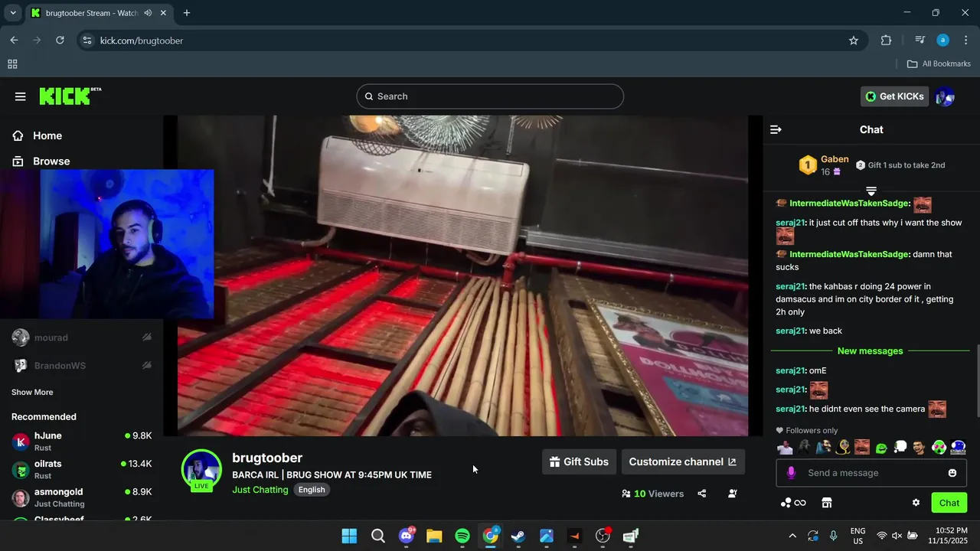
Task: Click the share stream icon
Action: pyautogui.click(x=702, y=494)
